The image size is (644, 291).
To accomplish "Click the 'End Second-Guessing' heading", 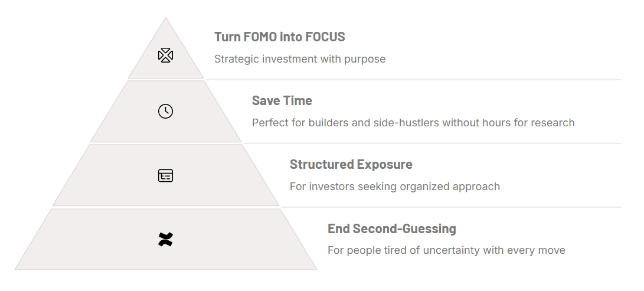I will tap(391, 228).
